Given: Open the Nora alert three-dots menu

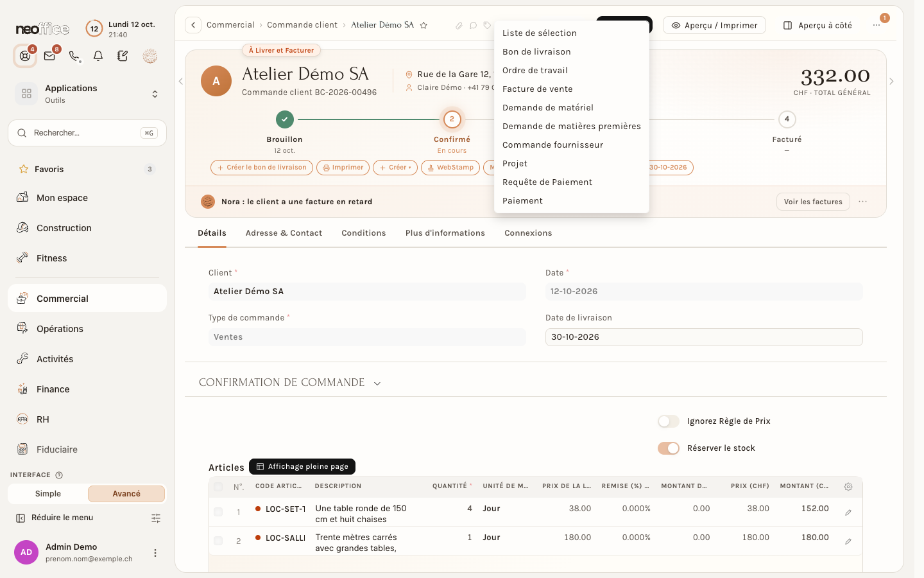Looking at the screenshot, I should click(x=863, y=202).
